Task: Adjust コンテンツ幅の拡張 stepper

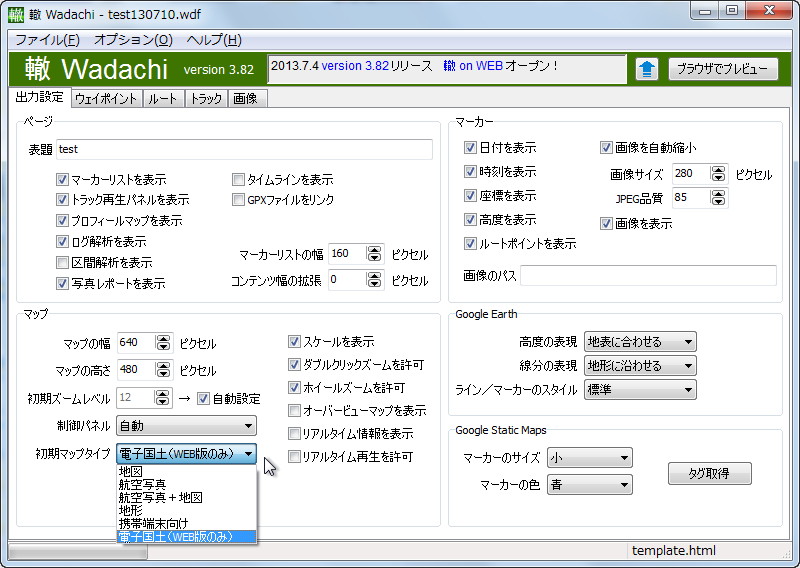Action: click(x=374, y=280)
